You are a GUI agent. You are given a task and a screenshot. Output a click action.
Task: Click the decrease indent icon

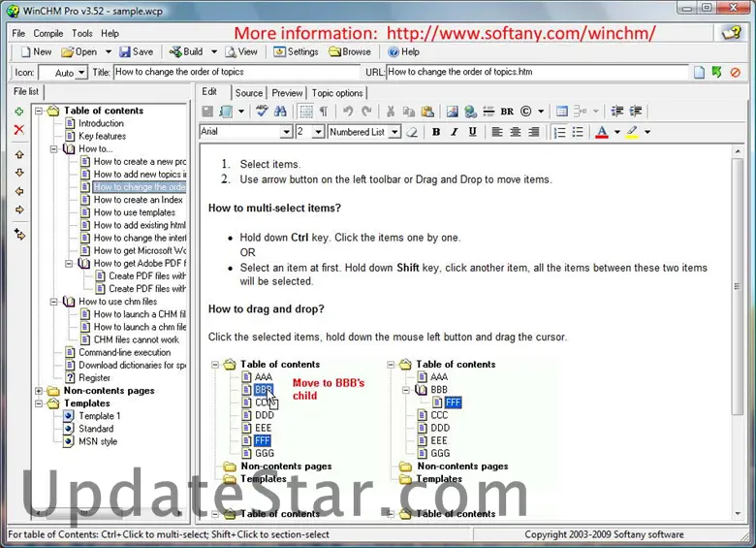pyautogui.click(x=616, y=112)
